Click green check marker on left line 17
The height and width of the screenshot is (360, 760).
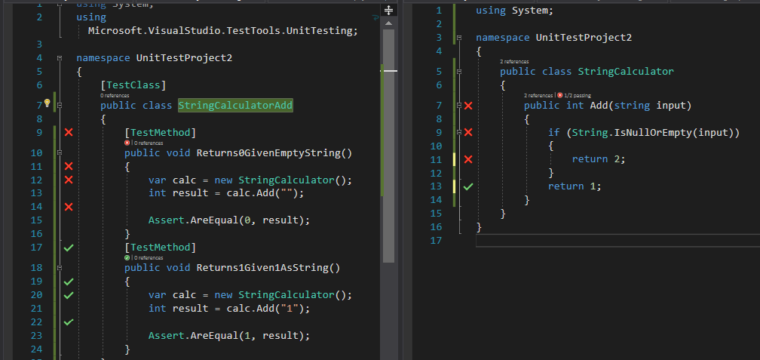pyautogui.click(x=69, y=248)
